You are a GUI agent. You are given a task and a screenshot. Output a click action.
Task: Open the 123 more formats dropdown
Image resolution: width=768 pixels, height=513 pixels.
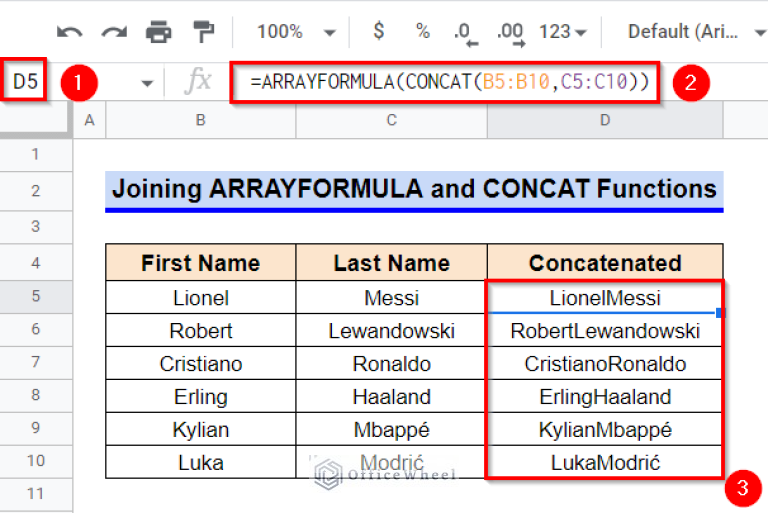click(x=563, y=32)
